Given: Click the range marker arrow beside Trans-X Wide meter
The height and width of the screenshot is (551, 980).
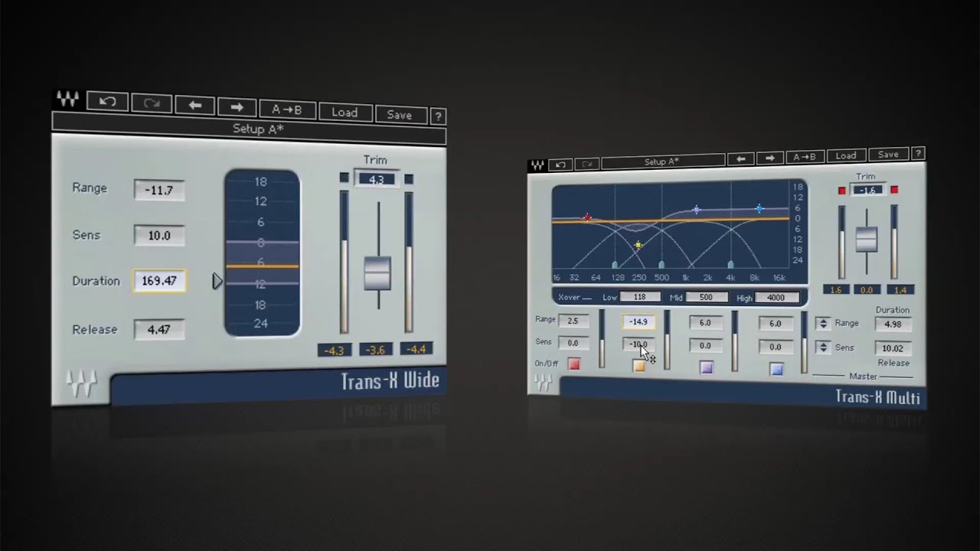Looking at the screenshot, I should (x=217, y=282).
